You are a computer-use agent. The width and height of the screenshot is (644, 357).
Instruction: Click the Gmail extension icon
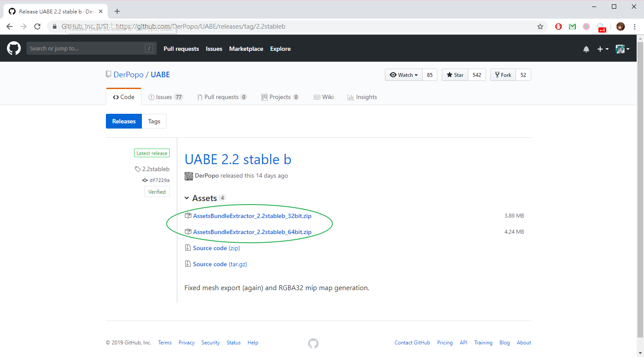pyautogui.click(x=572, y=26)
